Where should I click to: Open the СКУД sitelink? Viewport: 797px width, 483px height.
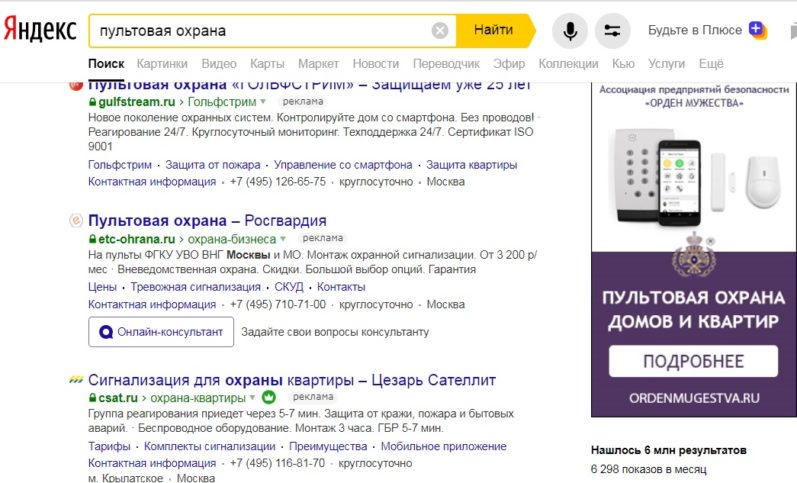(289, 287)
